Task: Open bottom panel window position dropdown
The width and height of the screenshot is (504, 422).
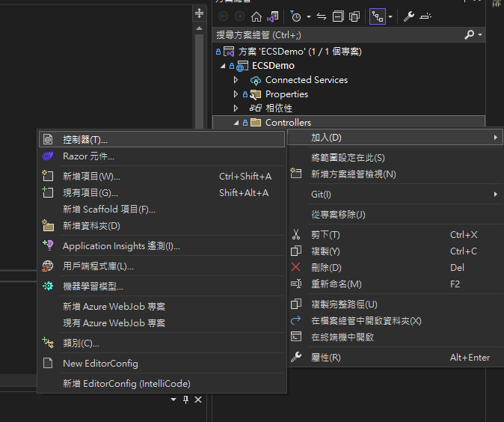Action: (173, 400)
